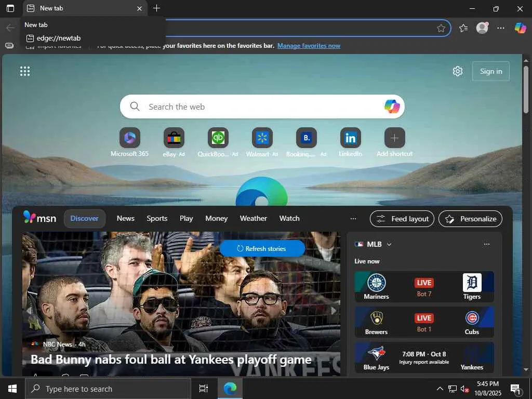Open page settings gear icon

pyautogui.click(x=458, y=71)
